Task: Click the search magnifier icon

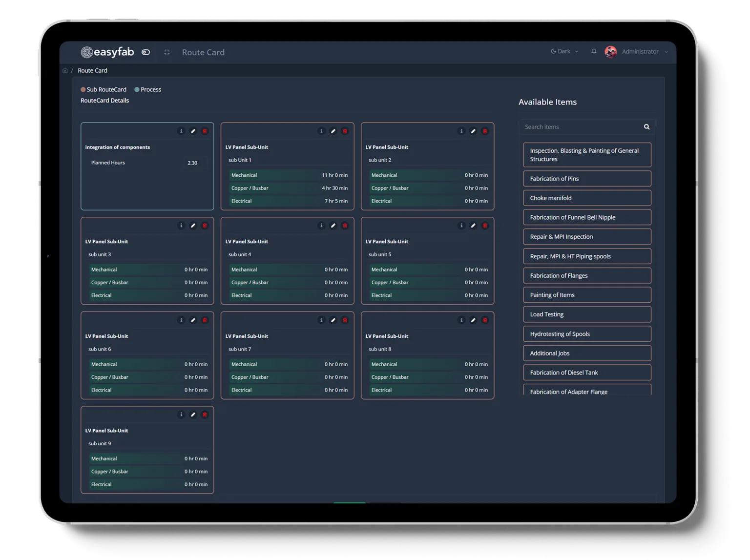Action: pyautogui.click(x=646, y=127)
